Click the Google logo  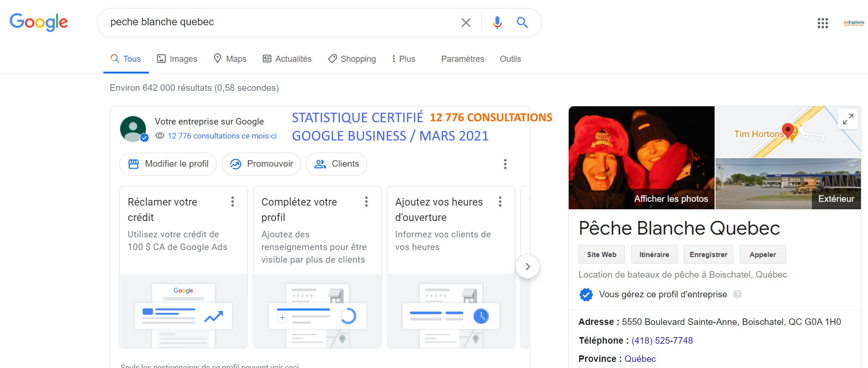[x=39, y=22]
